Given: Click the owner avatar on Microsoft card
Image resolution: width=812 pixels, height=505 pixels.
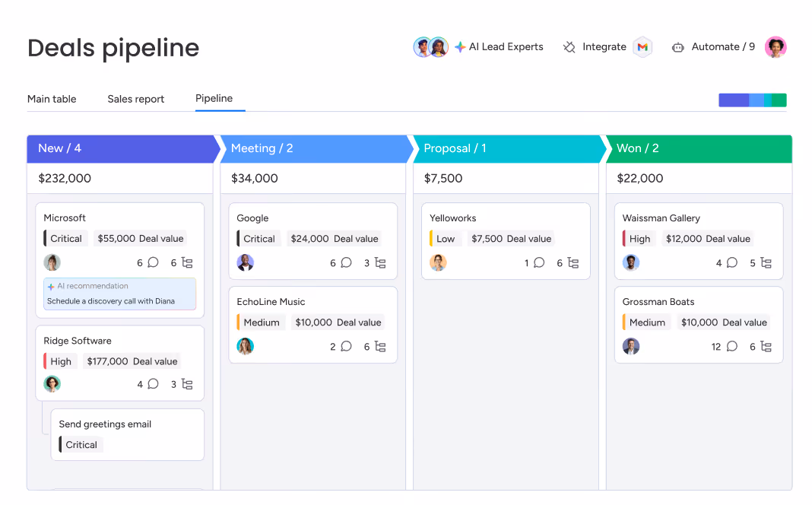Looking at the screenshot, I should coord(52,262).
